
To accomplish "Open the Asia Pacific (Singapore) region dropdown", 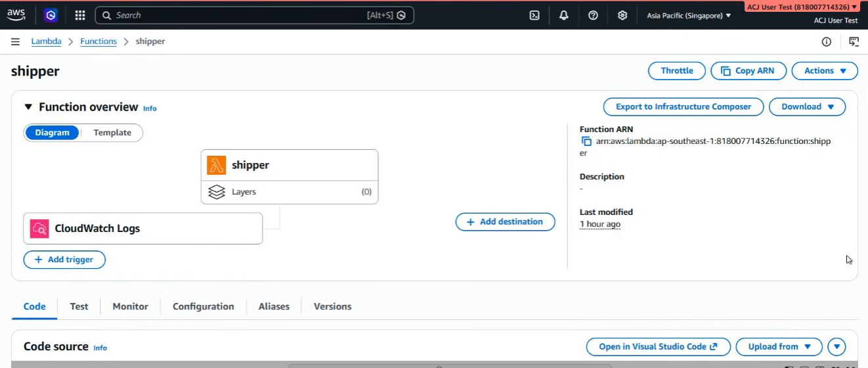I will (x=689, y=15).
